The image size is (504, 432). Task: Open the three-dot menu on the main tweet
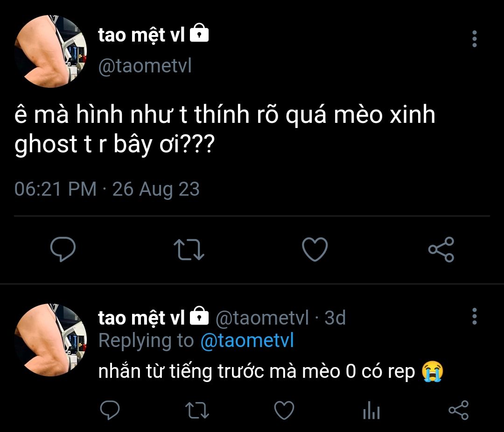[x=475, y=39]
